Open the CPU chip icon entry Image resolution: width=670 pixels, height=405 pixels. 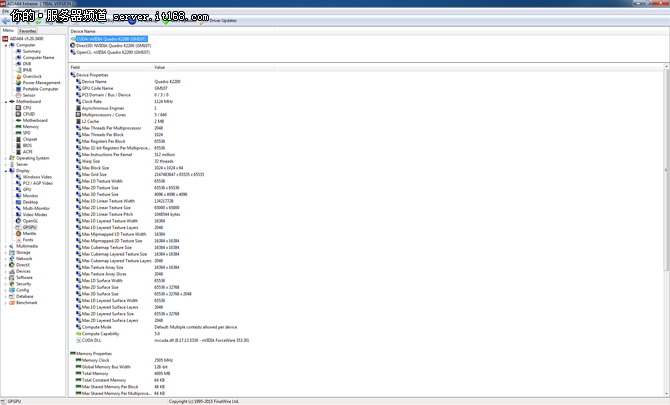coord(18,108)
